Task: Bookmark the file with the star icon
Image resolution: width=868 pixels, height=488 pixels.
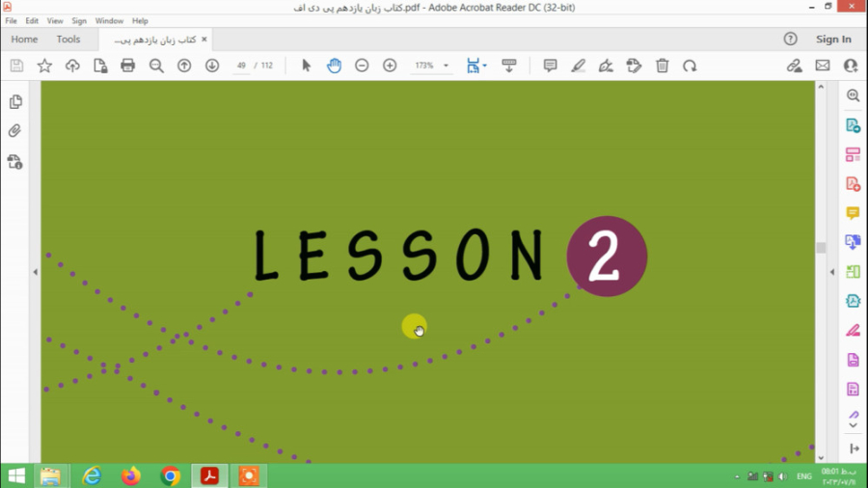Action: point(44,66)
